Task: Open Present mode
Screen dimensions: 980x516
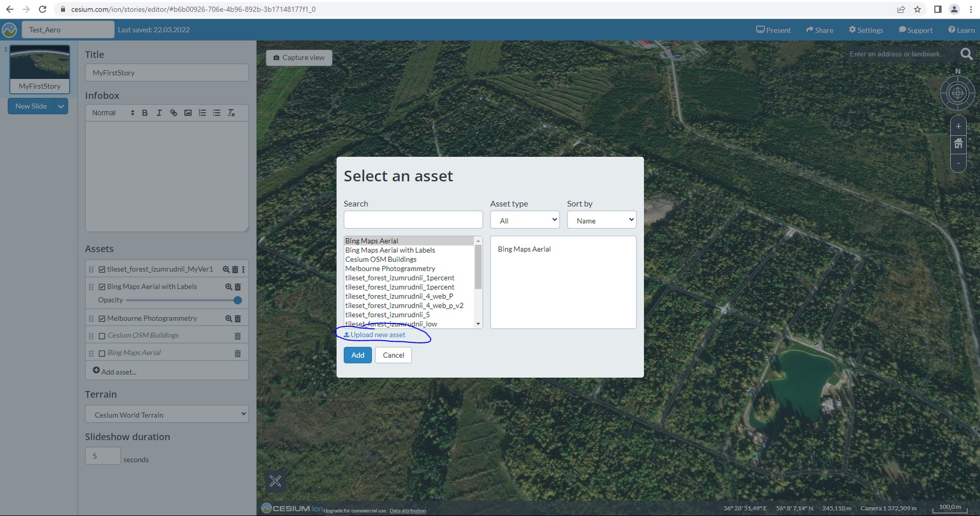Action: [x=773, y=30]
